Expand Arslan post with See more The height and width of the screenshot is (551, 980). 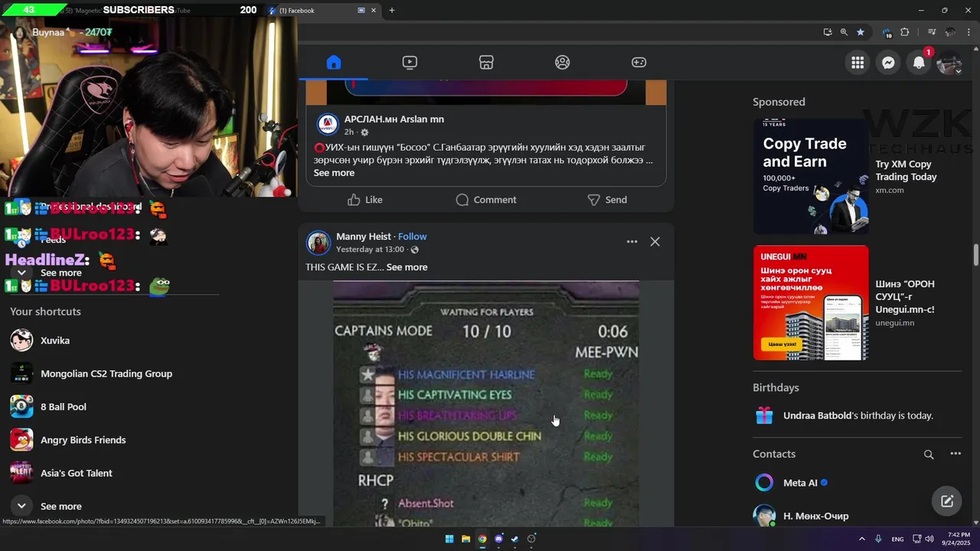(334, 173)
